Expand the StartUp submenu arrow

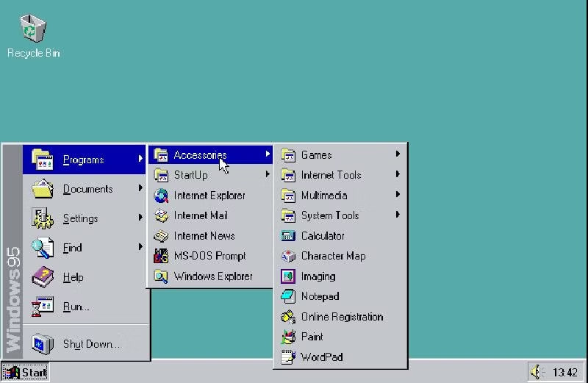click(x=268, y=174)
